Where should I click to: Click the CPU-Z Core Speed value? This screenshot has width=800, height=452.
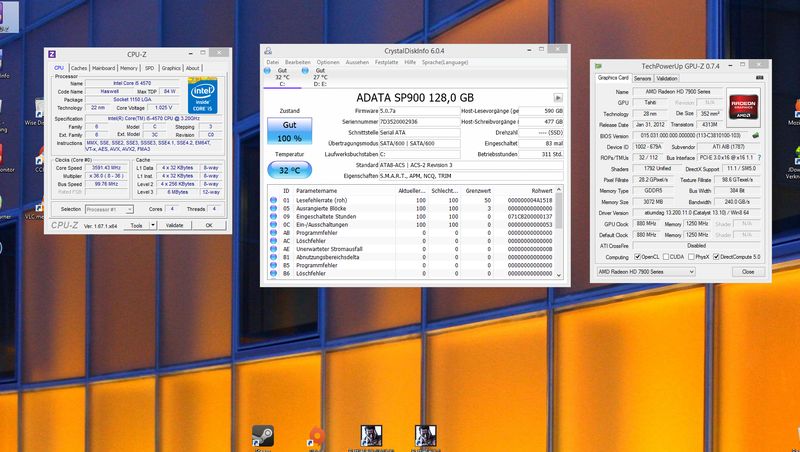[x=106, y=168]
